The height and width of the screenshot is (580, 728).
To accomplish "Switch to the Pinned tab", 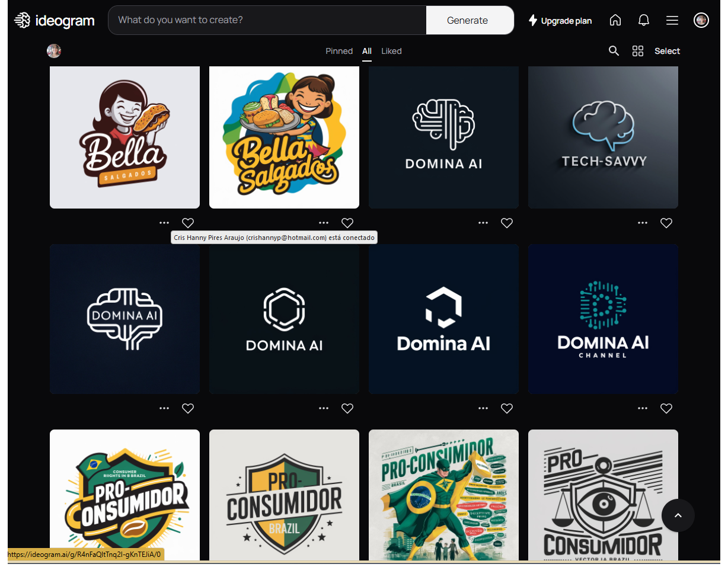I will pos(339,51).
